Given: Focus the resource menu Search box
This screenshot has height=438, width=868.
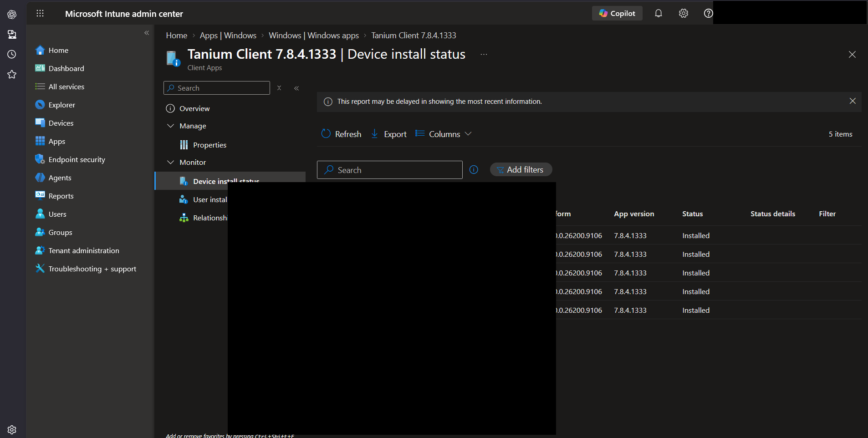Looking at the screenshot, I should tap(217, 88).
